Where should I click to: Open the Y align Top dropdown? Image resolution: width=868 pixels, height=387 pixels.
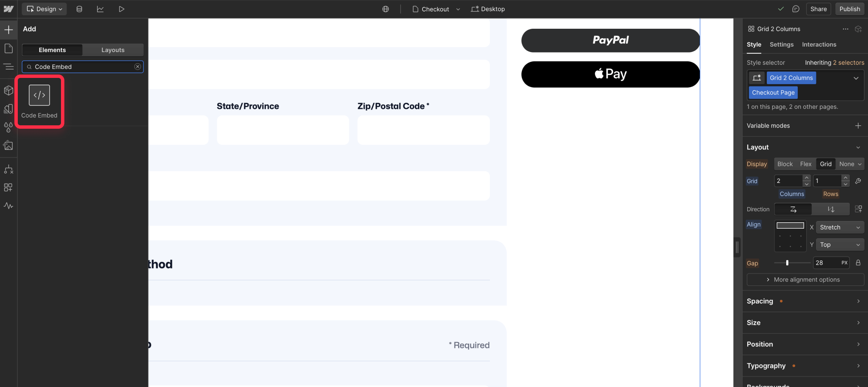tap(840, 245)
